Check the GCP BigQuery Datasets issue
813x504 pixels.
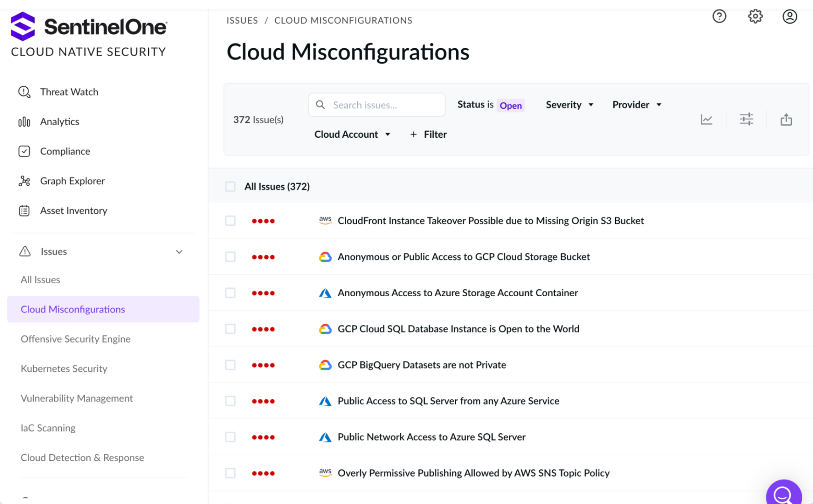pos(230,365)
